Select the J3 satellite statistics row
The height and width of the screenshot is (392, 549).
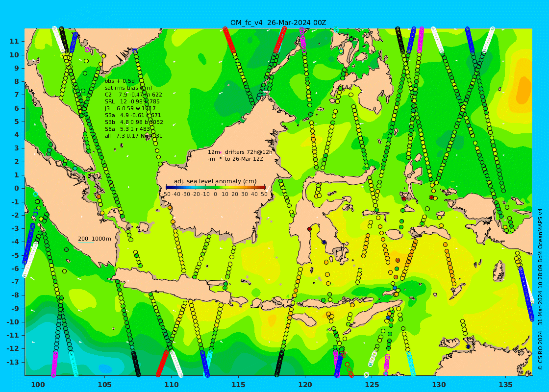[130, 108]
